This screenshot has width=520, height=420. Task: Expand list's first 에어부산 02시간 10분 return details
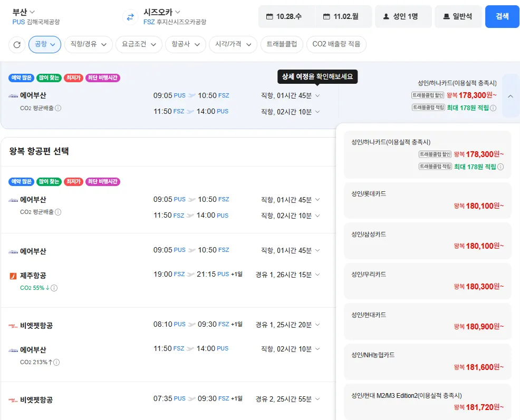point(317,216)
